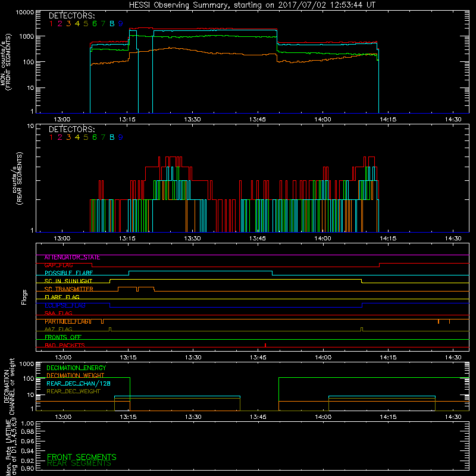This screenshot has height=476, width=476.
Task: Click the vertical 'Flags' axis title
Action: click(x=24, y=297)
